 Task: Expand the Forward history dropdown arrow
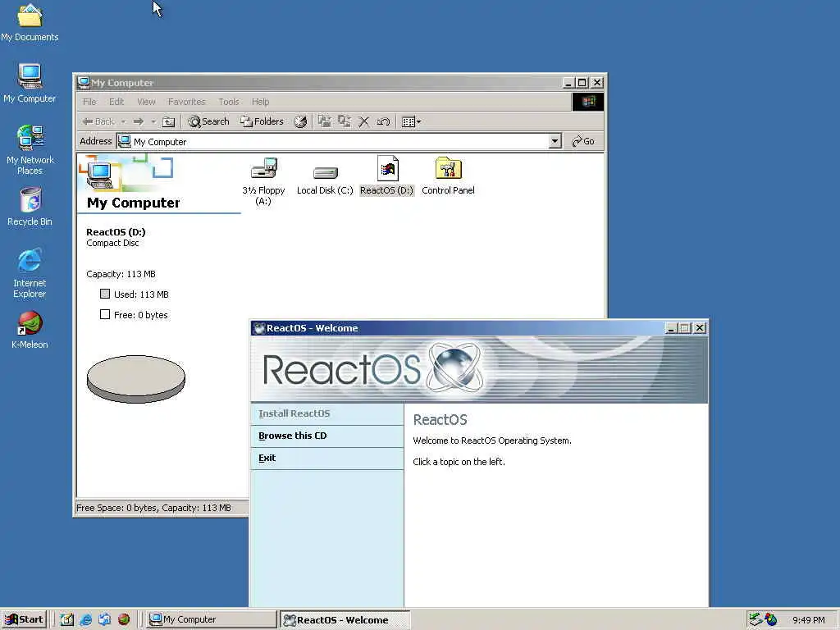pos(153,121)
